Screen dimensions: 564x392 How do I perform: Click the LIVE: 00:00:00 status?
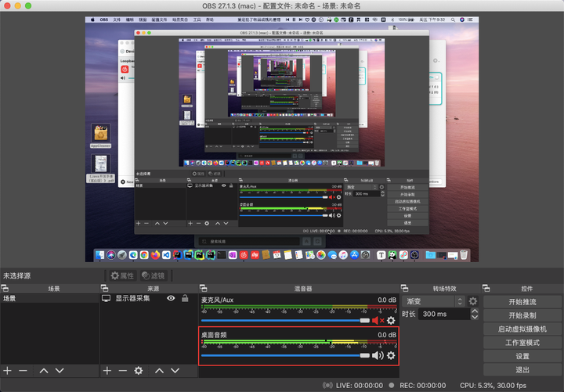pos(360,385)
